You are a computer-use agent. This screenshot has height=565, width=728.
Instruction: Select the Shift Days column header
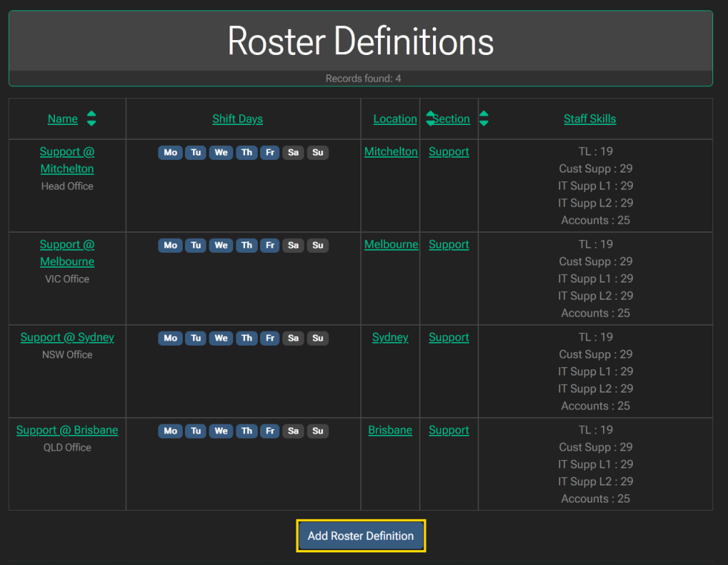[x=238, y=118]
